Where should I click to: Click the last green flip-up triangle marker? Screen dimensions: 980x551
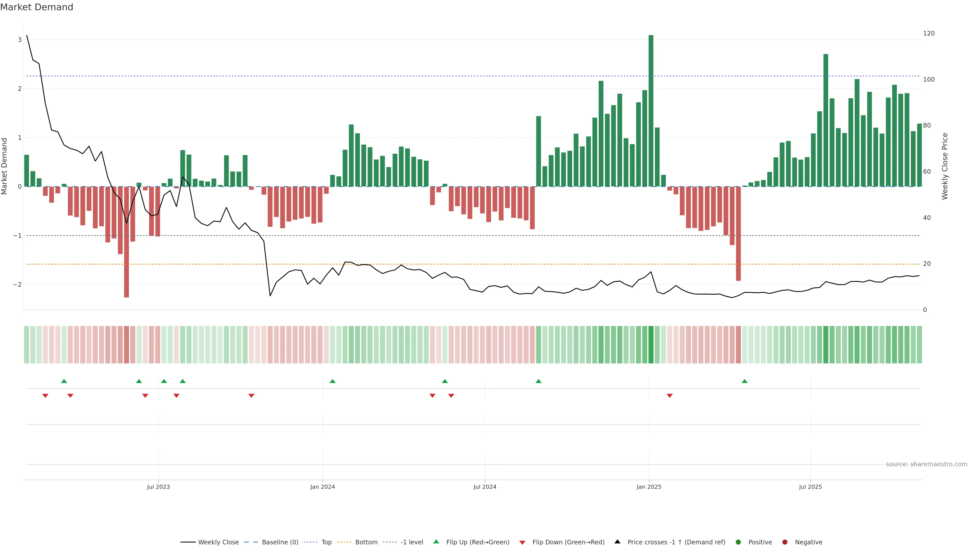744,381
